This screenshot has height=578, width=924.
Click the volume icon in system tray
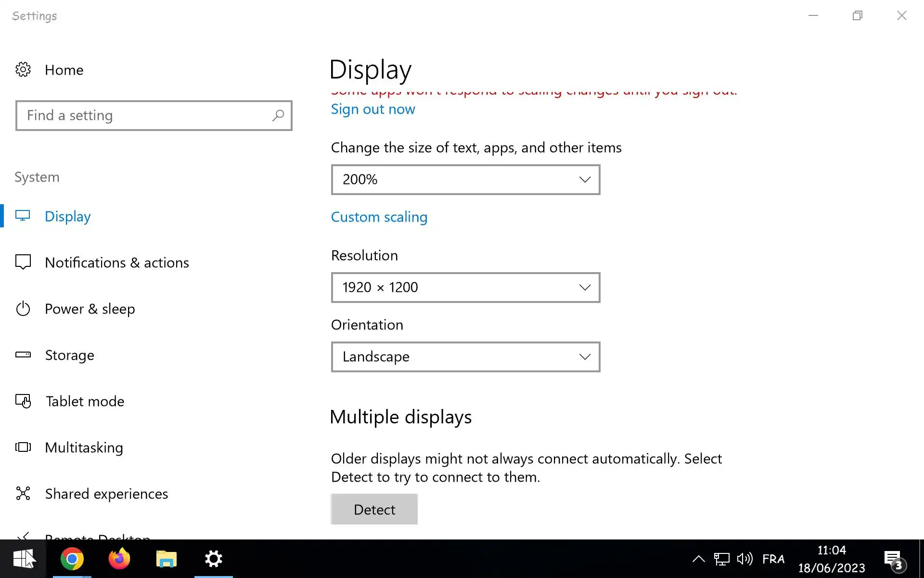[744, 559]
